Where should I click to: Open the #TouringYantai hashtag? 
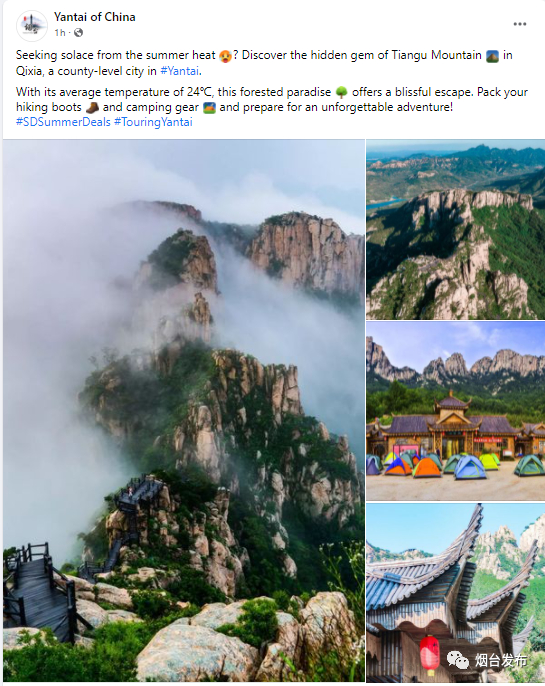tap(153, 122)
